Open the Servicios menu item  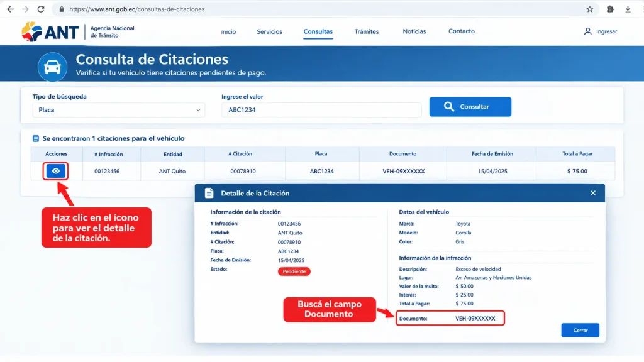[x=269, y=31]
